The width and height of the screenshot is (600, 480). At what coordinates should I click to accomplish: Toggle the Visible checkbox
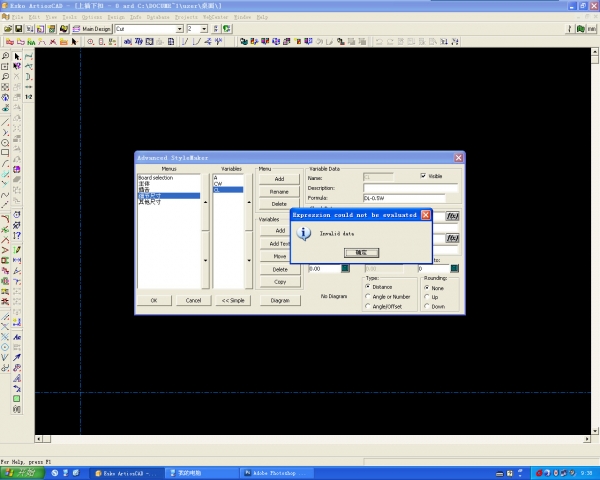pos(423,176)
